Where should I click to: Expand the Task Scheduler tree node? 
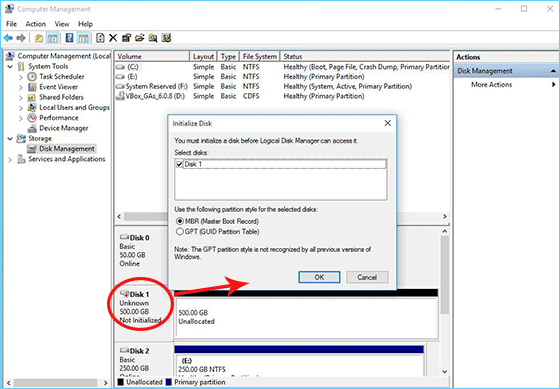(x=21, y=77)
